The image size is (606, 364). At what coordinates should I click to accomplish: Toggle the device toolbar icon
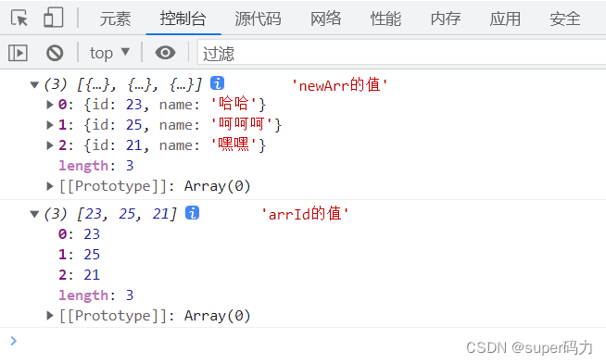(54, 18)
